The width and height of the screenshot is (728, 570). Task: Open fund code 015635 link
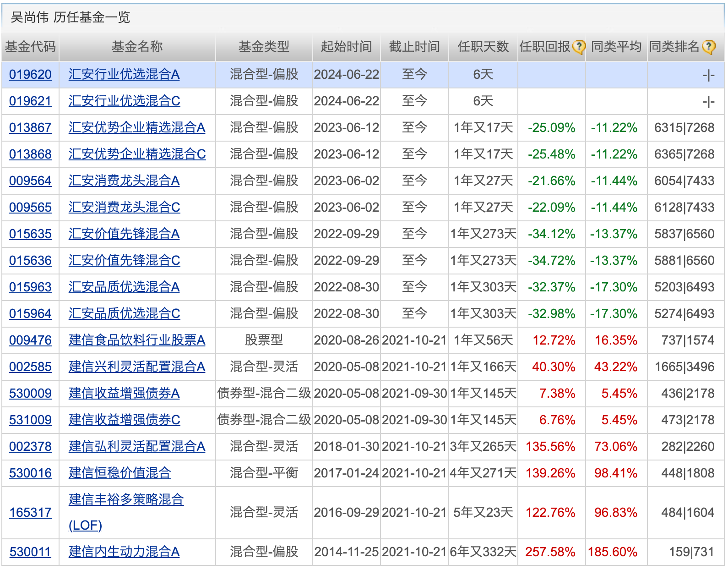pyautogui.click(x=30, y=234)
